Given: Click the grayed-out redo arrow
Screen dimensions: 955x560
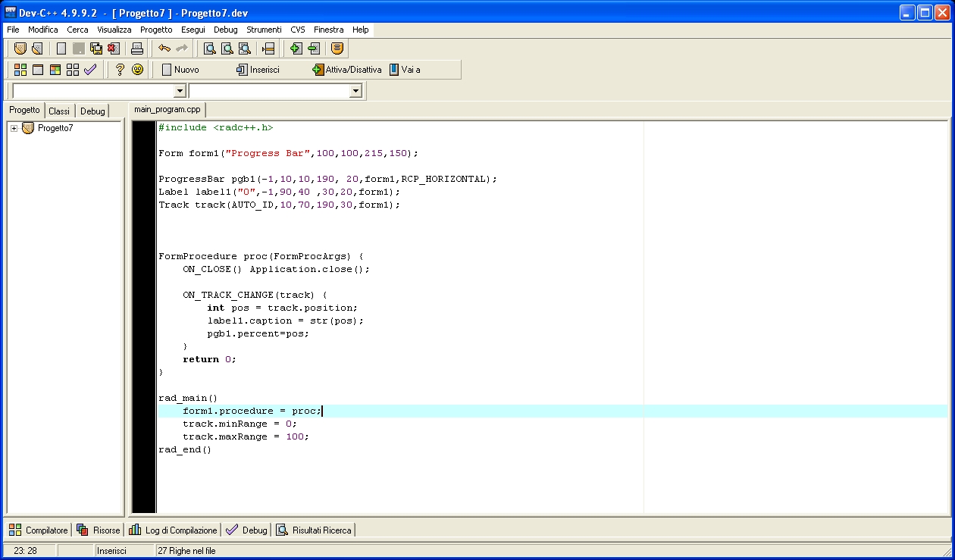Looking at the screenshot, I should click(x=182, y=48).
